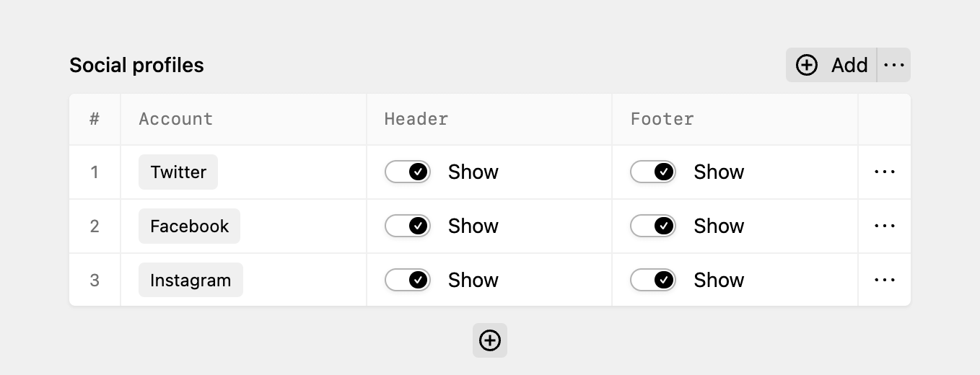Toggle Instagram Footer show switch

(653, 280)
